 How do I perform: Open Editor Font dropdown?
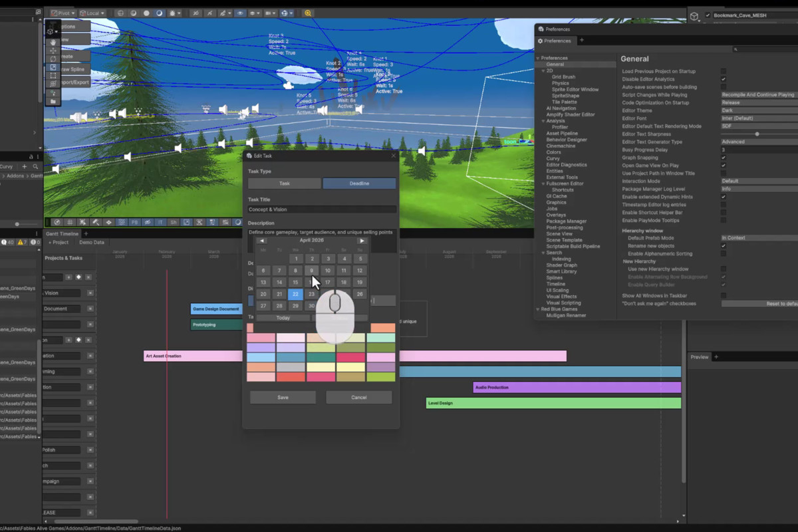759,118
